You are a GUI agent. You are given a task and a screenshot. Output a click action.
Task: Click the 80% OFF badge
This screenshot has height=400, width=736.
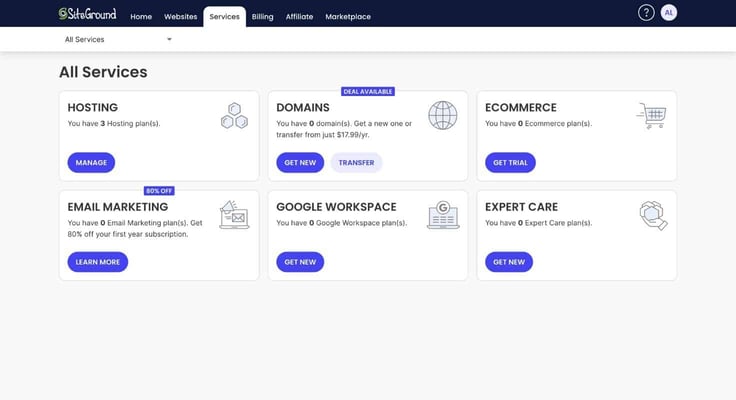[x=159, y=191]
